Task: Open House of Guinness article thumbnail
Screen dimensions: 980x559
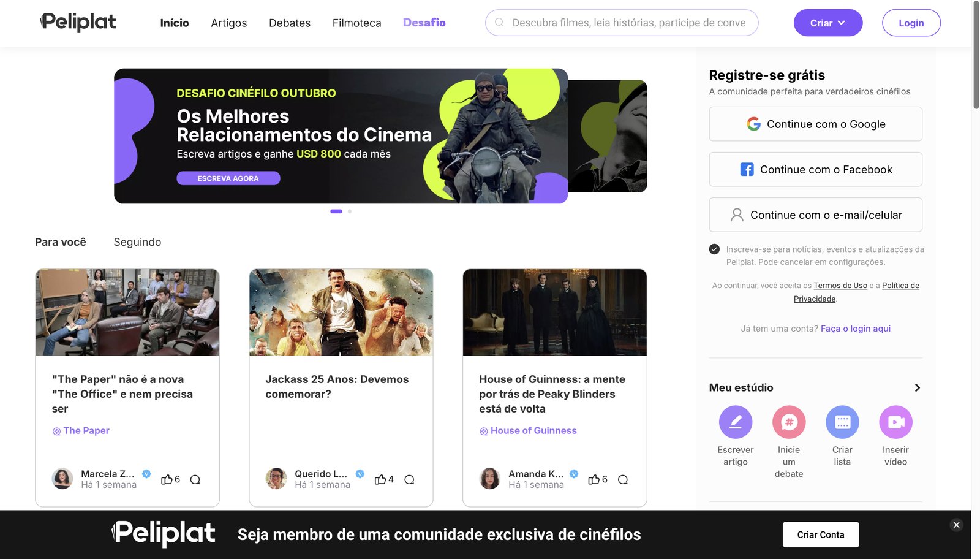Action: coord(555,312)
